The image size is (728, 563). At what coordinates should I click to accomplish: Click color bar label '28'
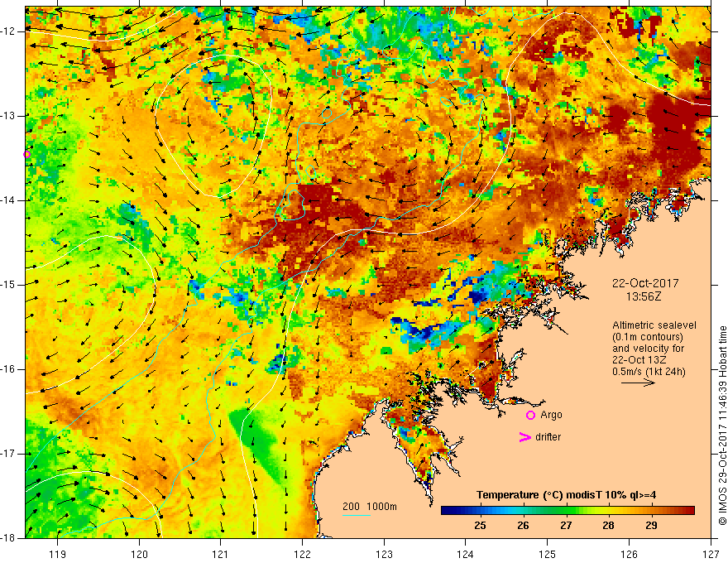click(608, 526)
